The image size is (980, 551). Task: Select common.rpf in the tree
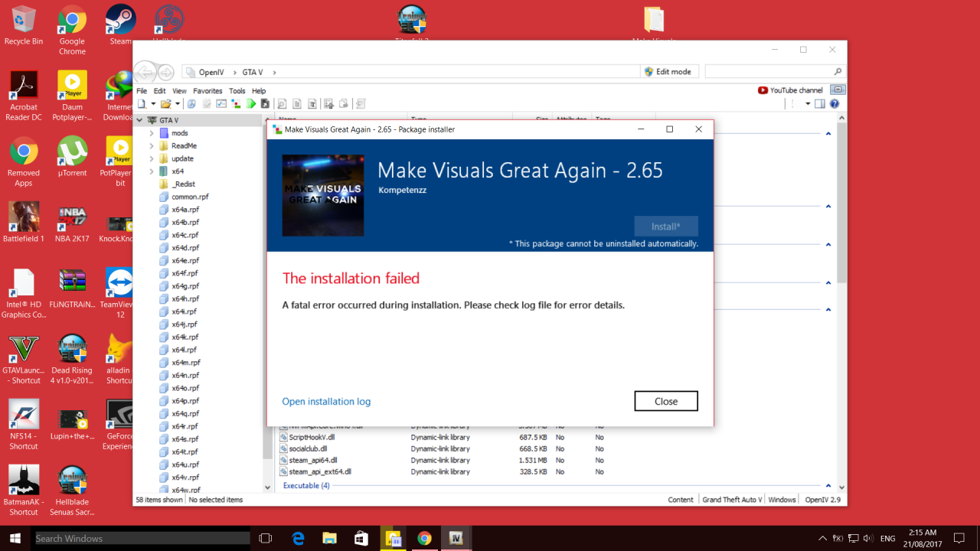point(190,197)
